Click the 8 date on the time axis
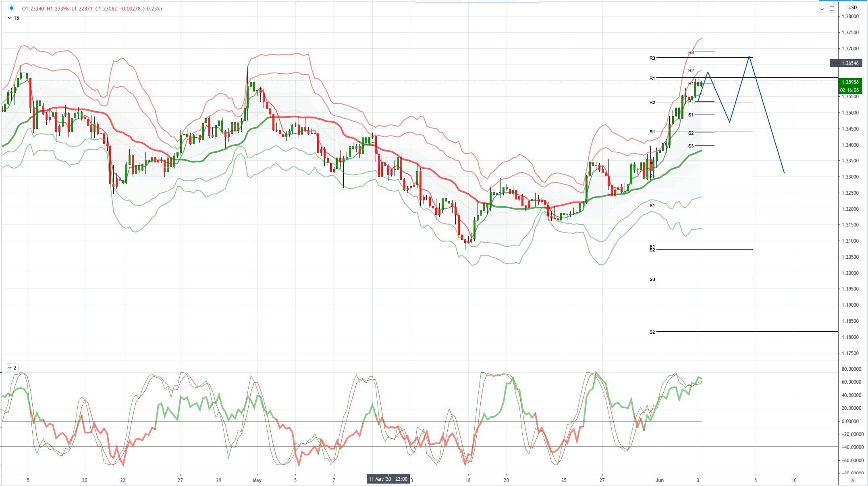 click(x=756, y=480)
